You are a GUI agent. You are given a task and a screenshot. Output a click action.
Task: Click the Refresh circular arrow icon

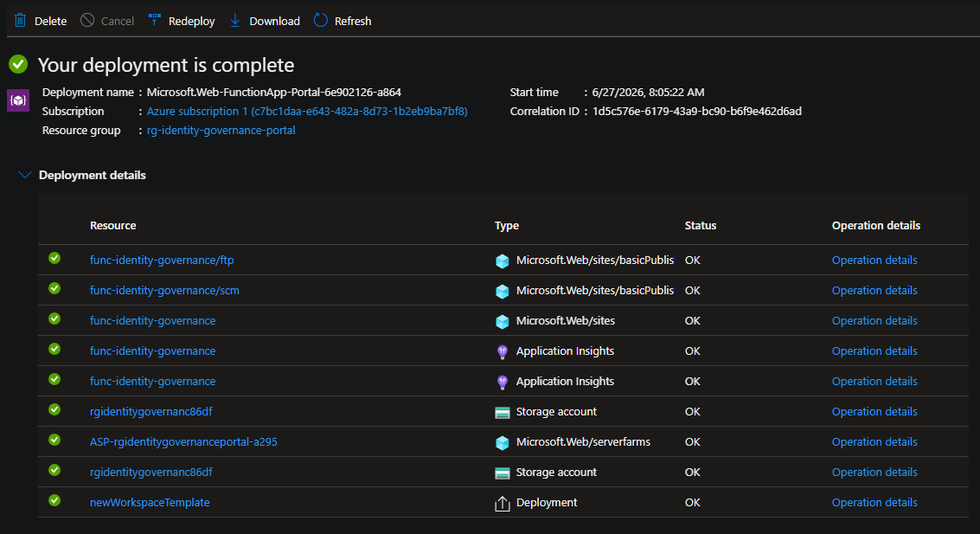321,21
